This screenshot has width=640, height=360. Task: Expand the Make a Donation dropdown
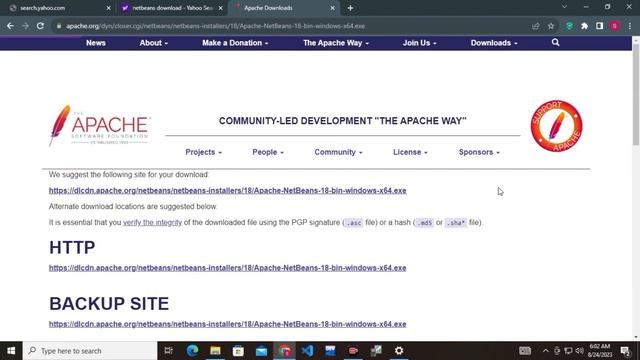click(235, 43)
